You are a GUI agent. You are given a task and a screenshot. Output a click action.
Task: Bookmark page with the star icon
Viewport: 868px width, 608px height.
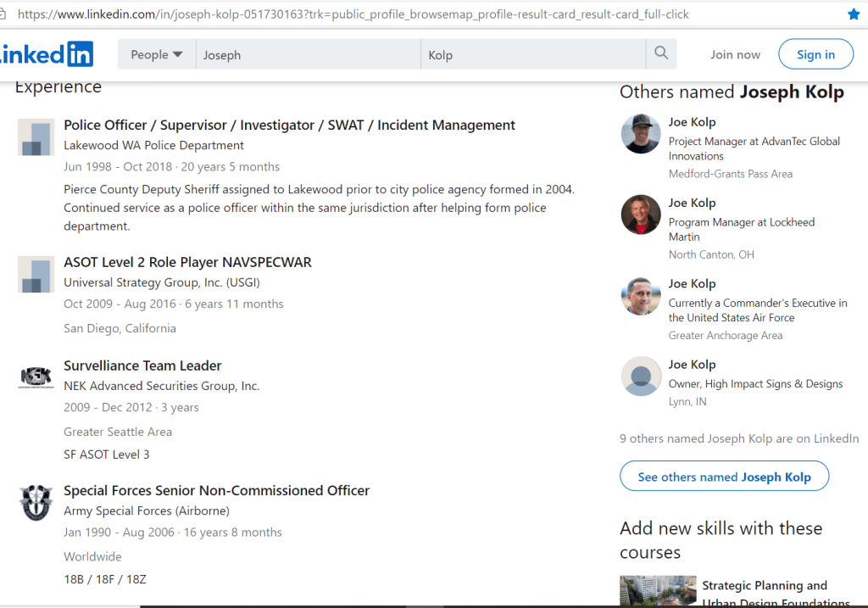(854, 14)
